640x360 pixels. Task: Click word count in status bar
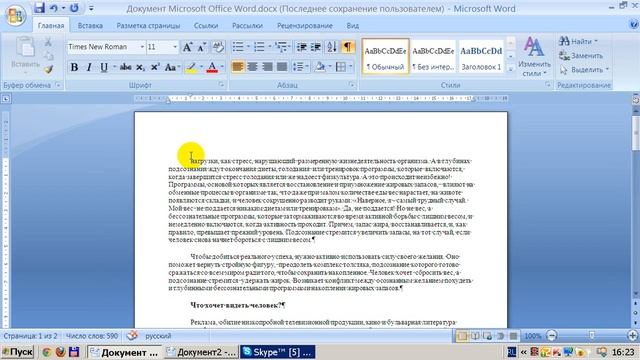coord(91,336)
